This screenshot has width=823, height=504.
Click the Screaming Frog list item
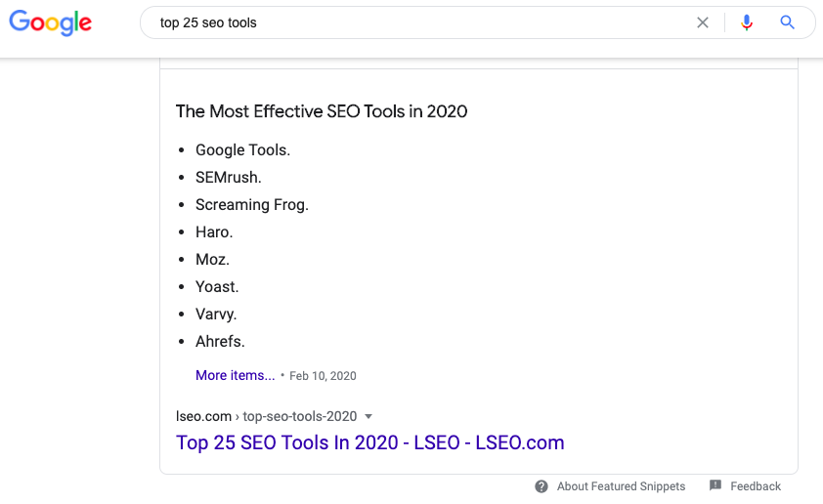252,204
